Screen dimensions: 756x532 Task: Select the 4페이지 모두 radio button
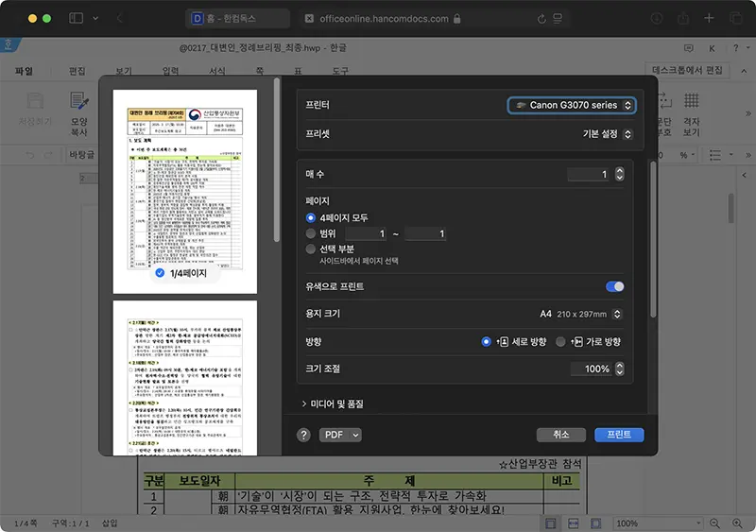point(311,218)
